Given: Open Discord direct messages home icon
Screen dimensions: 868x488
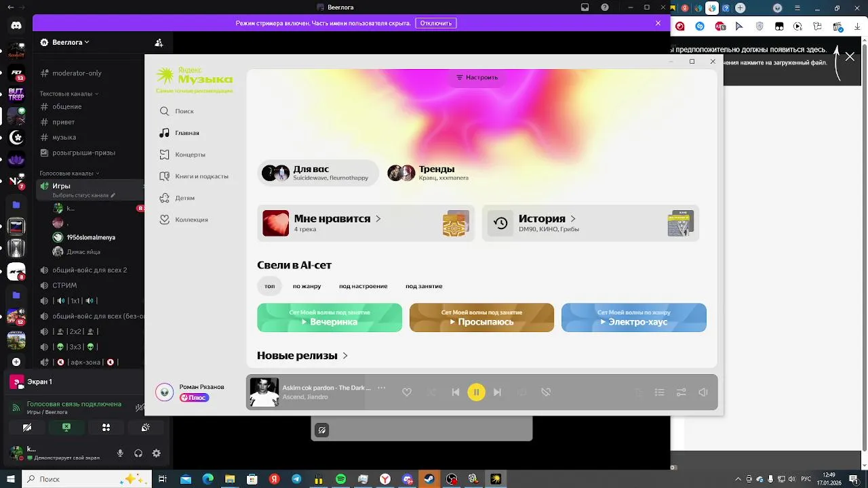Looking at the screenshot, I should click(16, 26).
